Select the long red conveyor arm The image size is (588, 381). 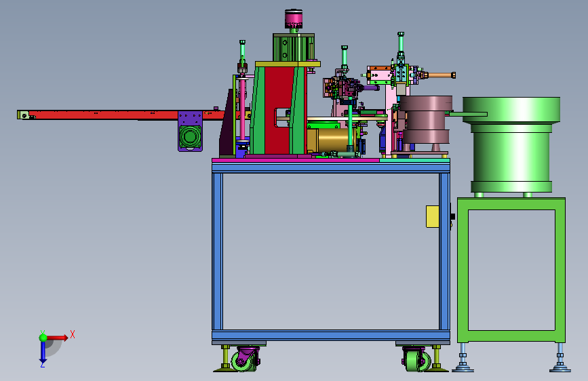click(x=120, y=115)
